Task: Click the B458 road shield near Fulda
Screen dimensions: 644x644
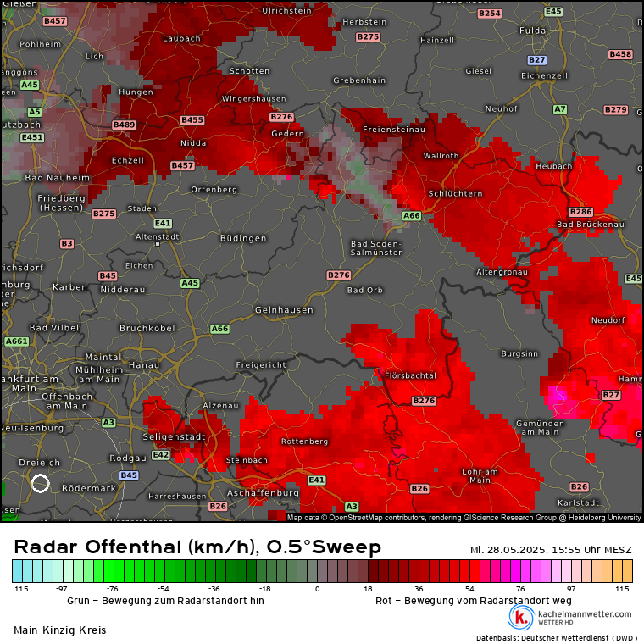Action: click(620, 54)
